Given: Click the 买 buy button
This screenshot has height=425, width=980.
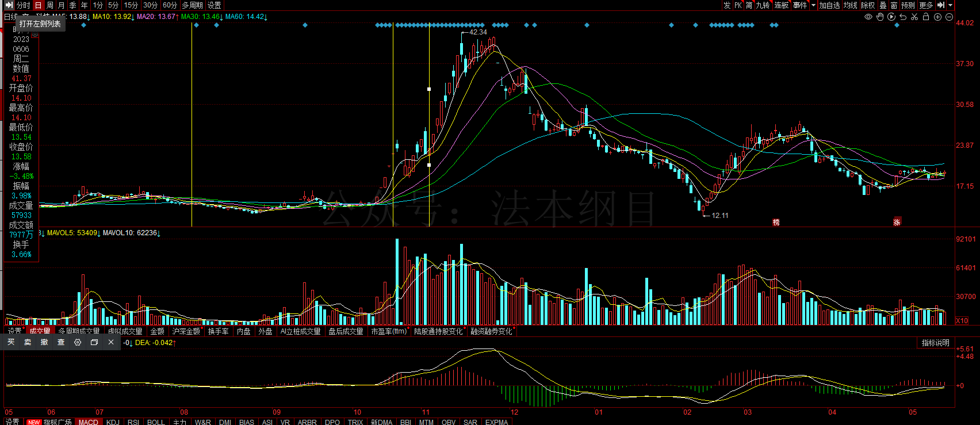Looking at the screenshot, I should [11, 342].
